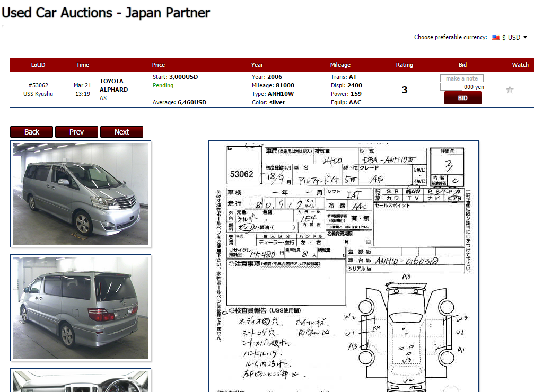
Task: Select the Mileage column header
Action: click(340, 65)
